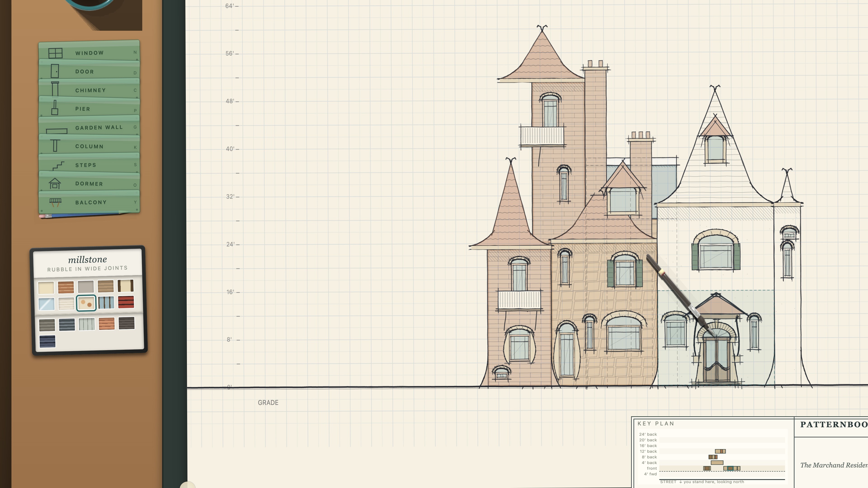Screen dimensions: 868x488
Task: Select the highlighted millstone rubble swatch
Action: (86, 303)
